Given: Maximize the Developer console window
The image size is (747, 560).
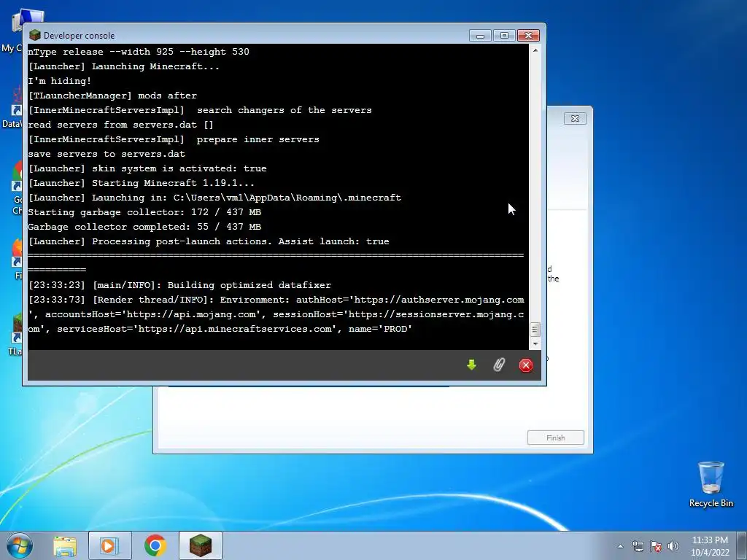Looking at the screenshot, I should click(x=504, y=36).
